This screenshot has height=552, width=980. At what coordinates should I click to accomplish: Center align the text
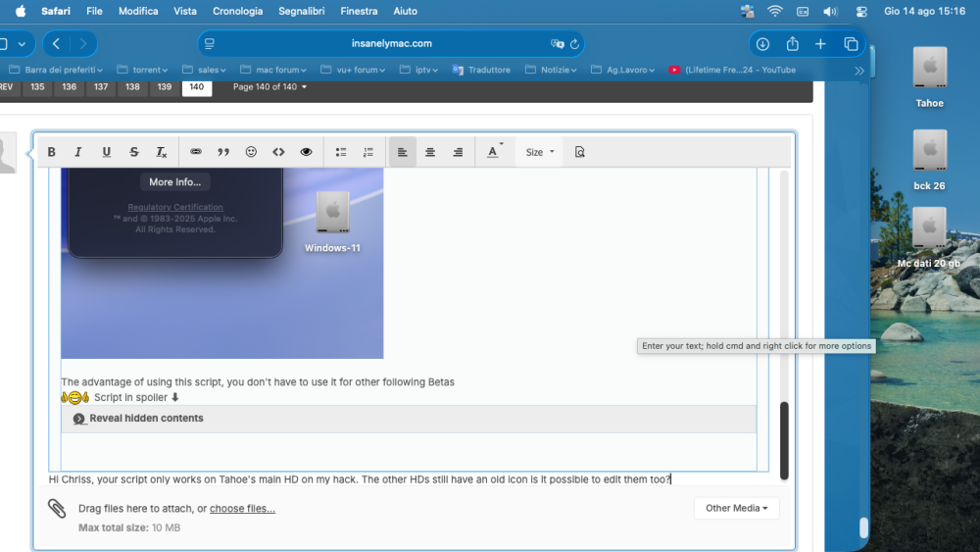tap(430, 152)
